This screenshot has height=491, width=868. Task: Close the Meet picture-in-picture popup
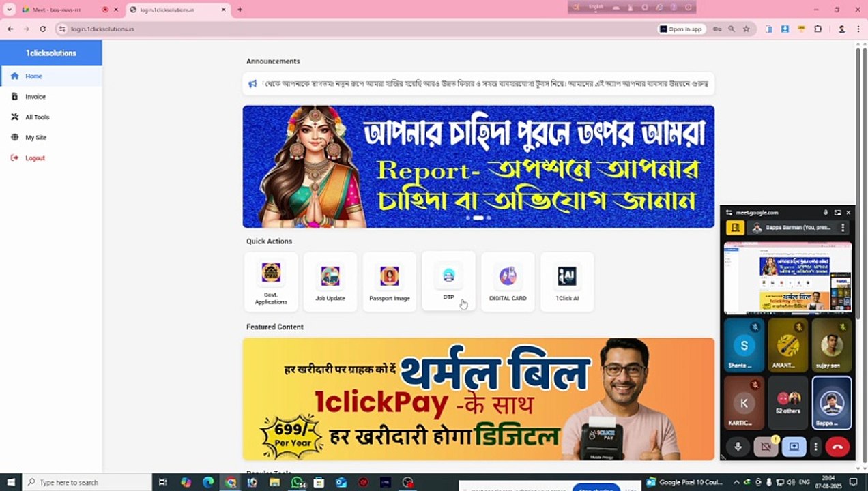[x=848, y=213]
